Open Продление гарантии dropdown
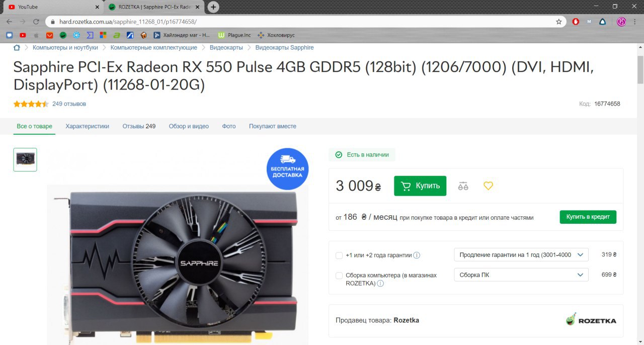This screenshot has height=345, width=644. pos(521,254)
